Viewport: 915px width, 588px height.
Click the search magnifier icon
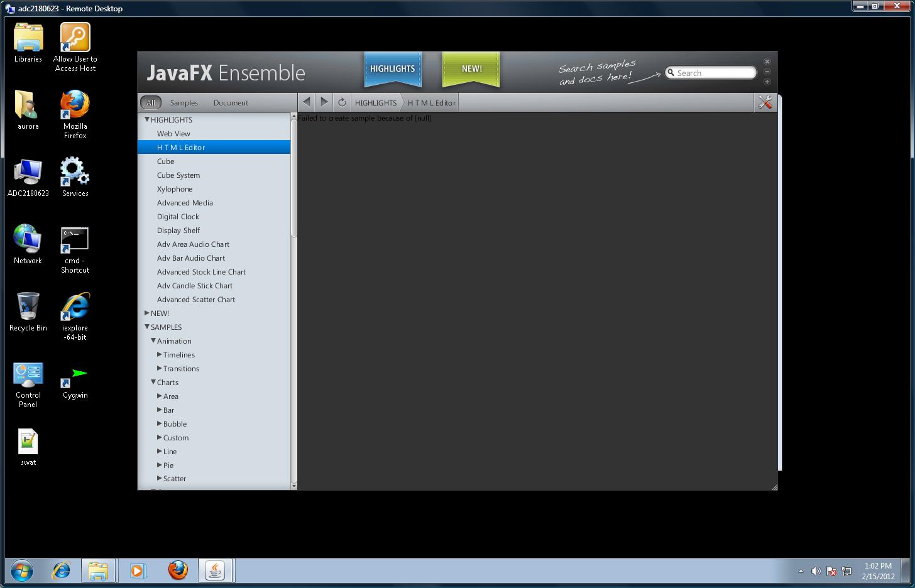click(671, 73)
